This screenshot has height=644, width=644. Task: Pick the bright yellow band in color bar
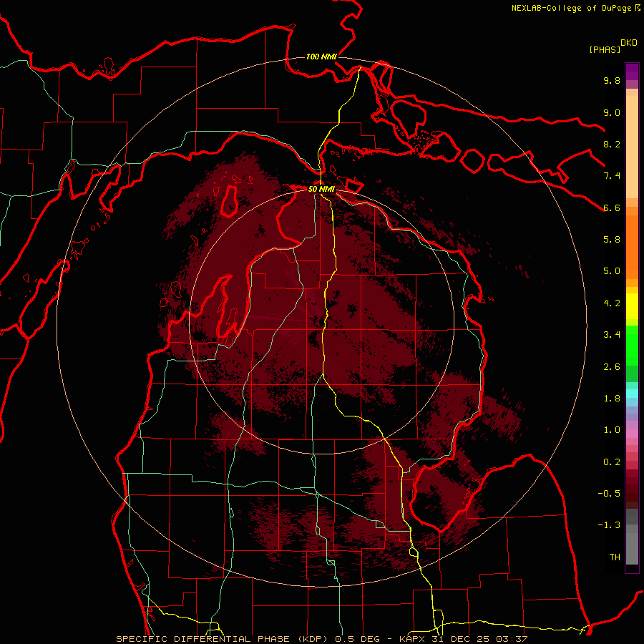632,306
